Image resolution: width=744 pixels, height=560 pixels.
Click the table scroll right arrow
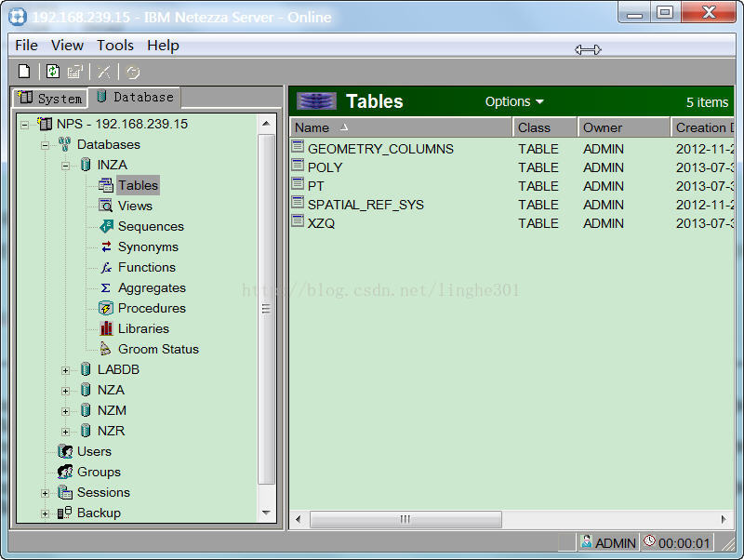tap(724, 519)
